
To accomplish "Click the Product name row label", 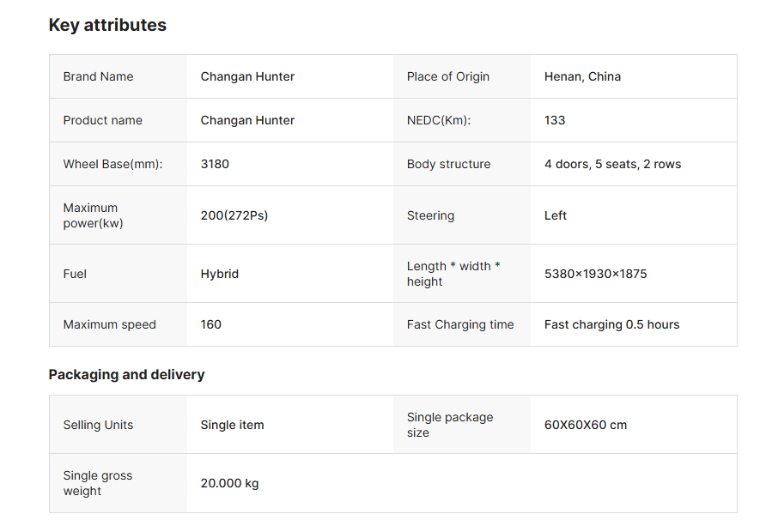I will tap(102, 120).
